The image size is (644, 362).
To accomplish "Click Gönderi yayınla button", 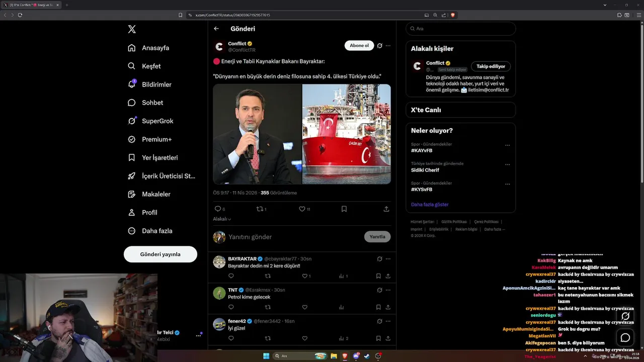I will [x=160, y=254].
